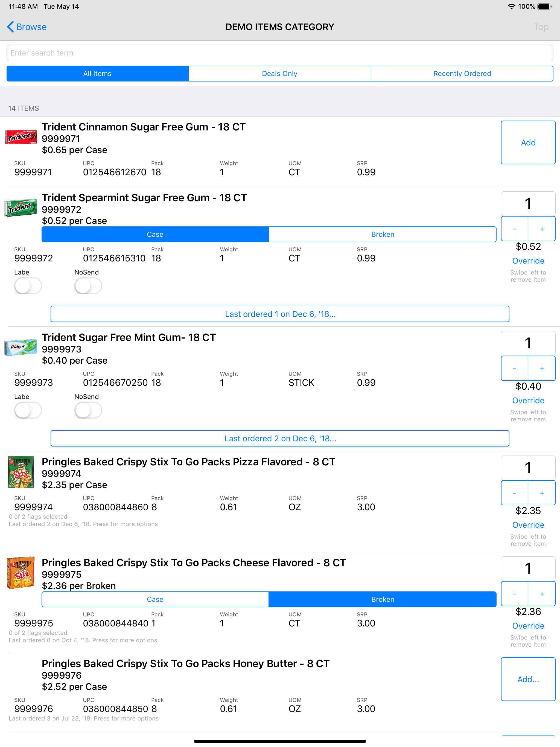Decrease Pringles Cheese Stix quantity

point(514,594)
